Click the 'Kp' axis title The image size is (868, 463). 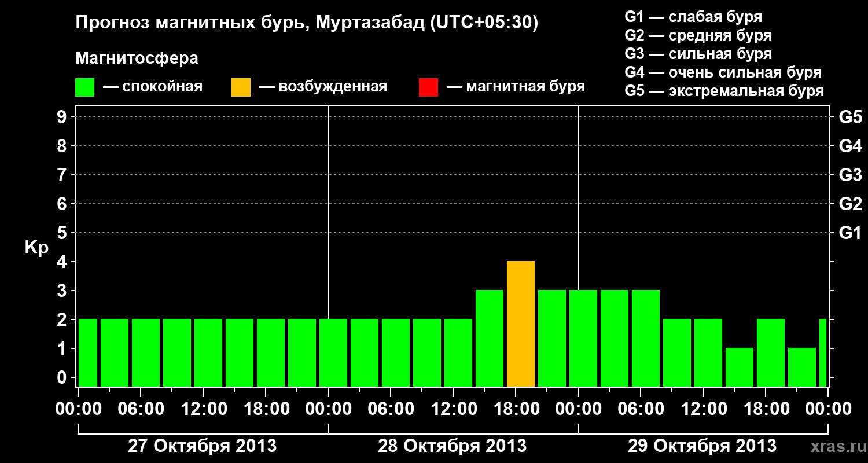pyautogui.click(x=36, y=248)
